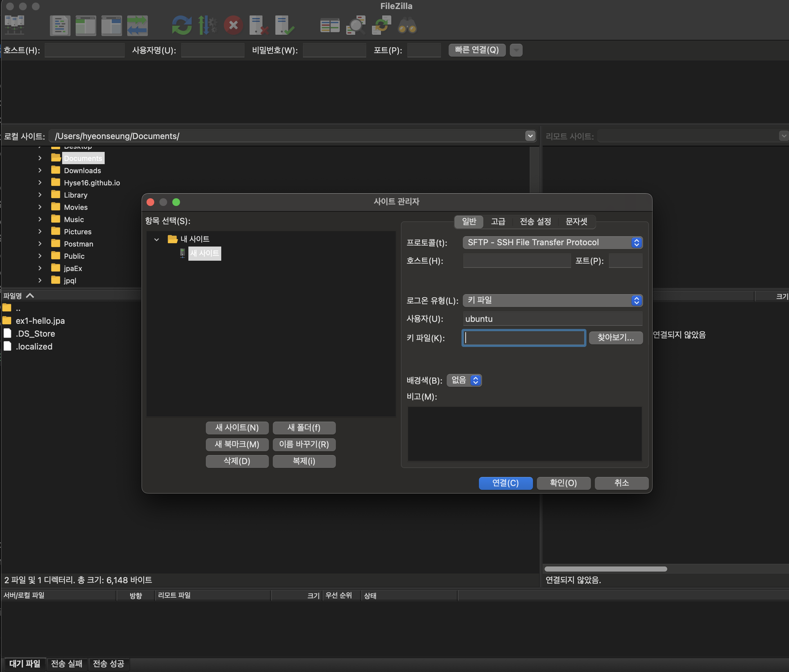The image size is (789, 672).
Task: Click the 이름 바꾸기(R) button
Action: [x=304, y=444]
